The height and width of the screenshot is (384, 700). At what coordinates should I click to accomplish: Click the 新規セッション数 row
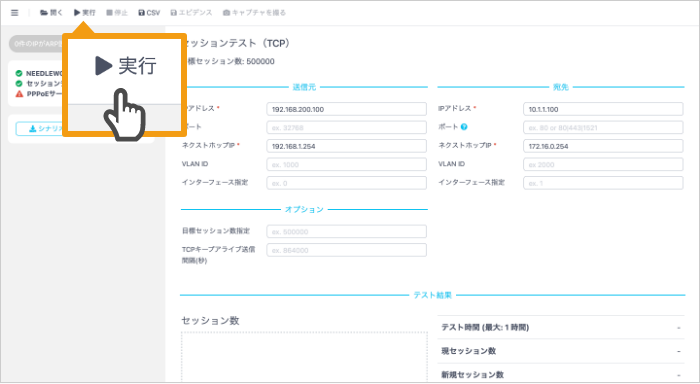[561, 375]
